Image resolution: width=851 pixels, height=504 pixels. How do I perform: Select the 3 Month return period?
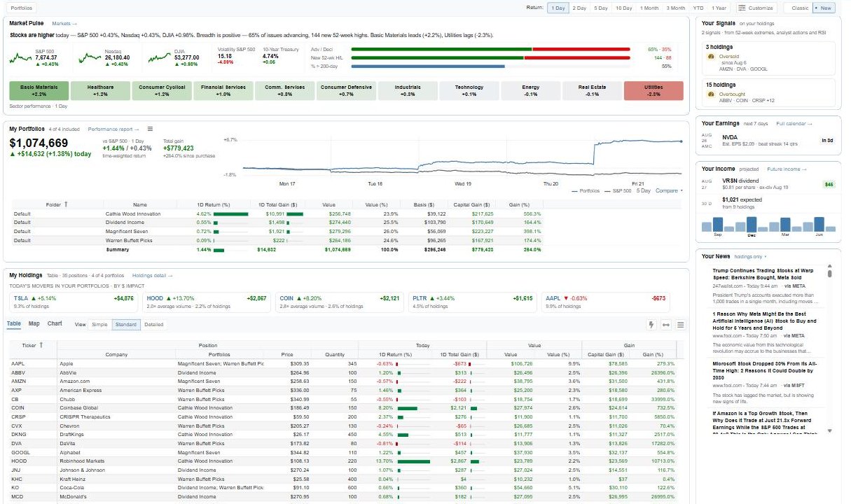[x=676, y=8]
